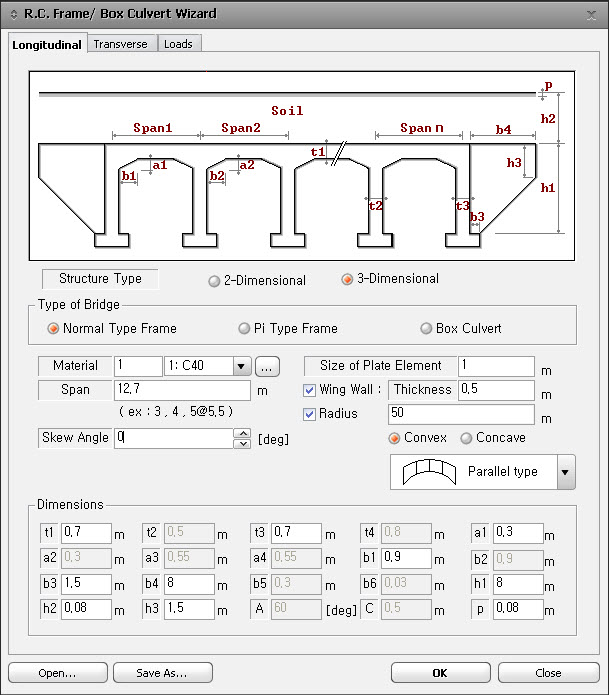Click the Span input field
Screen dimensions: 609x695
182,390
